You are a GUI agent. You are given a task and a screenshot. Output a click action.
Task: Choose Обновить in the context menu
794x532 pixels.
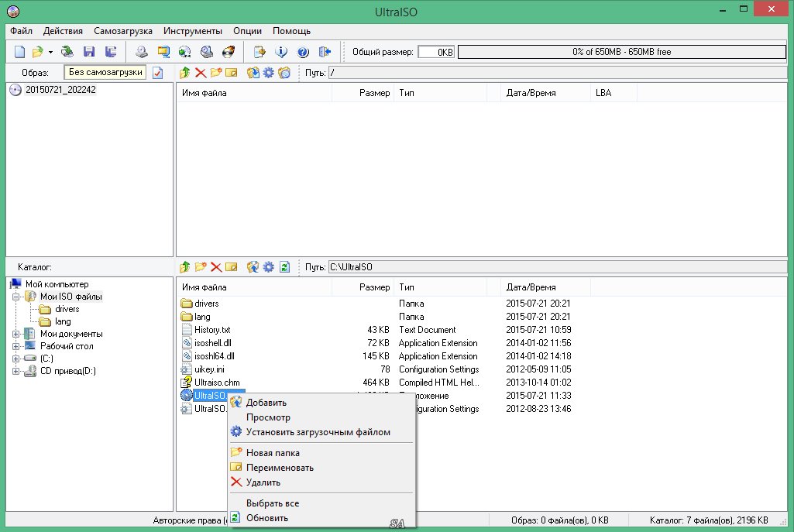(x=321, y=518)
